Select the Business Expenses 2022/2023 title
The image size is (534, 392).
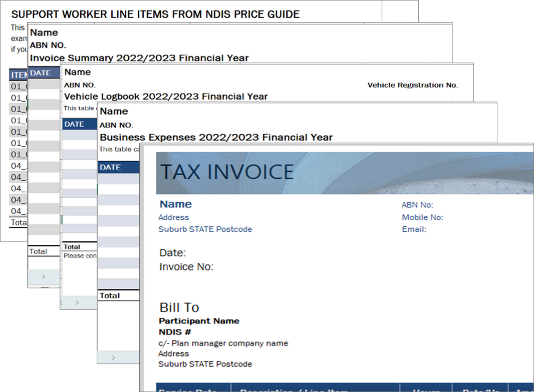216,137
